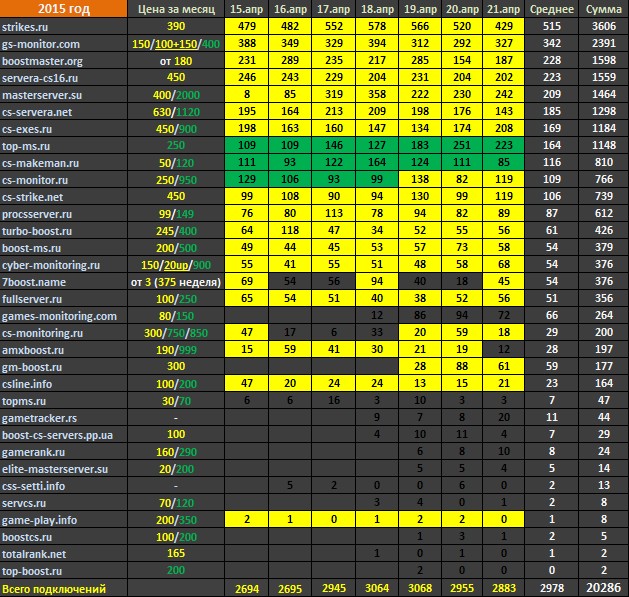Click the "Сумма" column header

[x=604, y=9]
